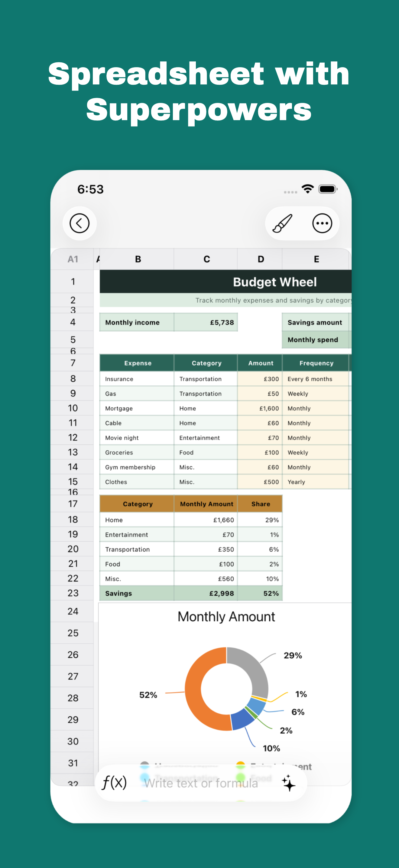The image size is (399, 868).
Task: Select the Expense header cell
Action: pyautogui.click(x=137, y=363)
